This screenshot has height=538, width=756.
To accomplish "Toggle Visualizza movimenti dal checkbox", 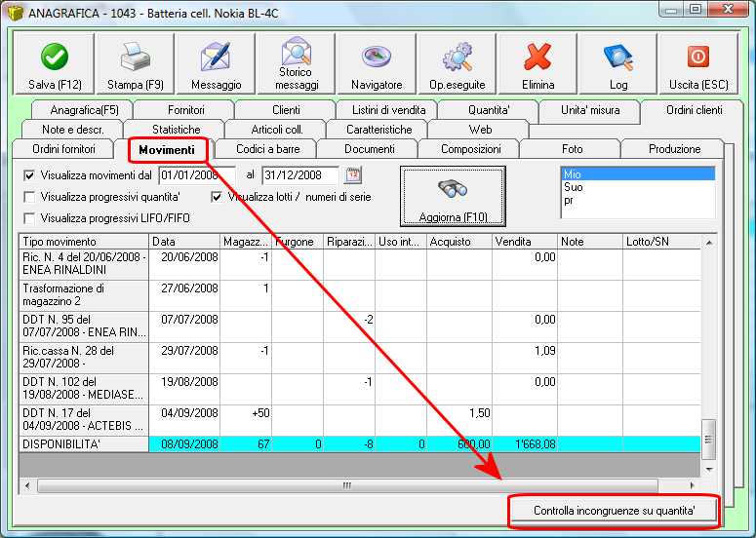I will tap(29, 175).
